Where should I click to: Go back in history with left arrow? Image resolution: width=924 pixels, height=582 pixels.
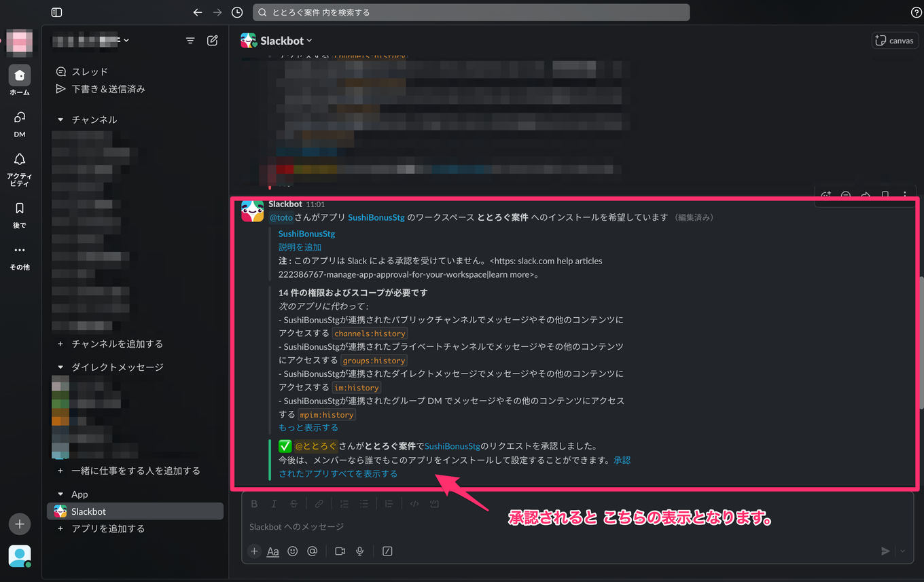point(198,12)
